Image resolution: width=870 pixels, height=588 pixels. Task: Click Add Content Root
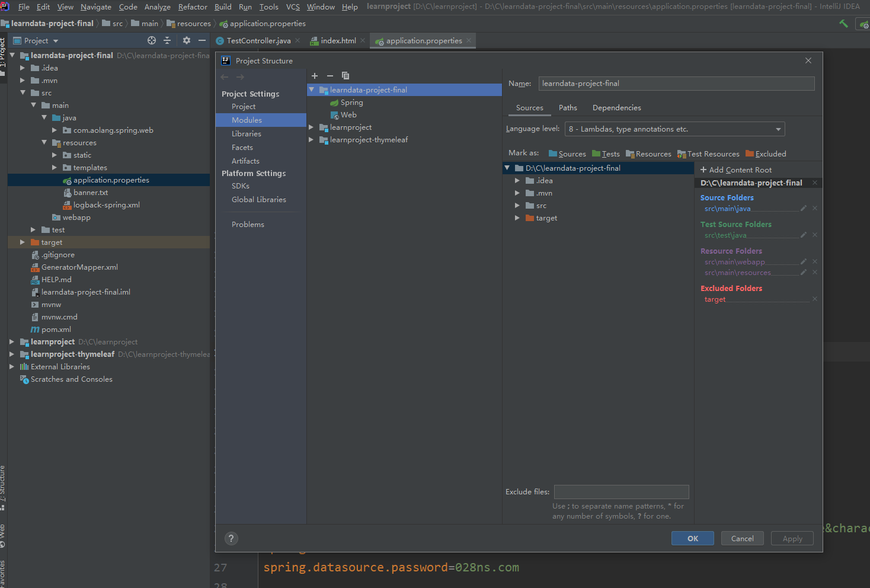coord(736,170)
